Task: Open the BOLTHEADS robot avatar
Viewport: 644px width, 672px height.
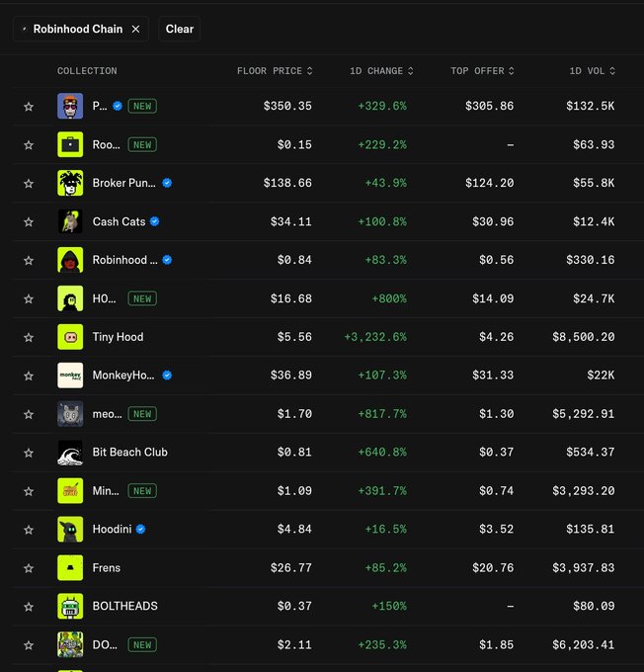Action: (70, 606)
